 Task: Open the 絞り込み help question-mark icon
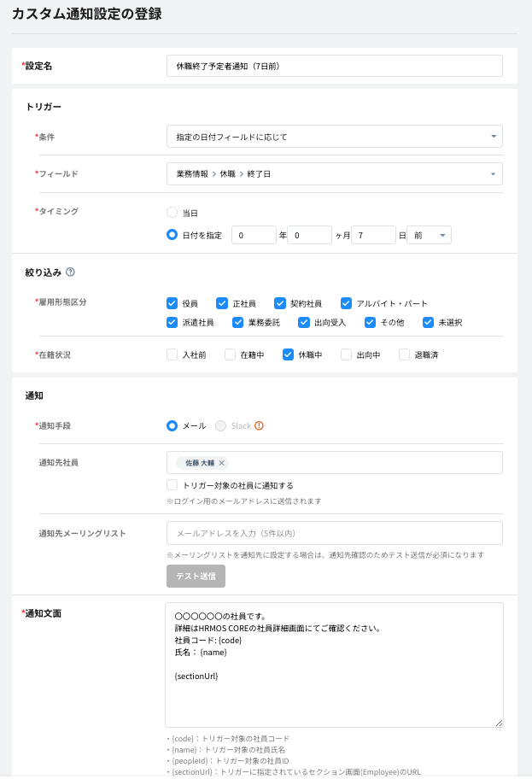[71, 272]
